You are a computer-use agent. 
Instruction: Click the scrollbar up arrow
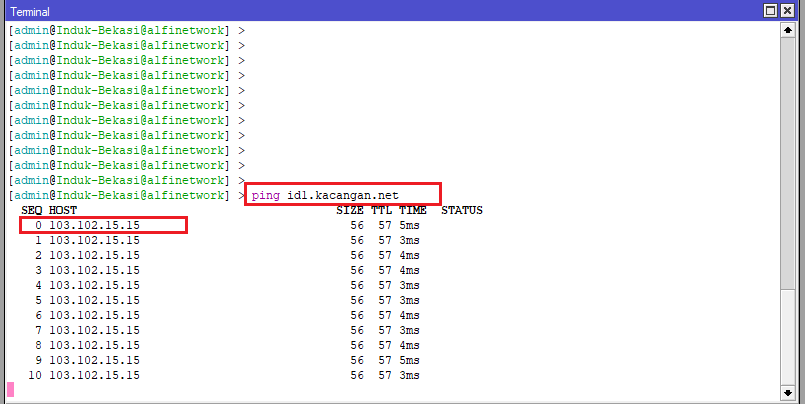coord(790,31)
